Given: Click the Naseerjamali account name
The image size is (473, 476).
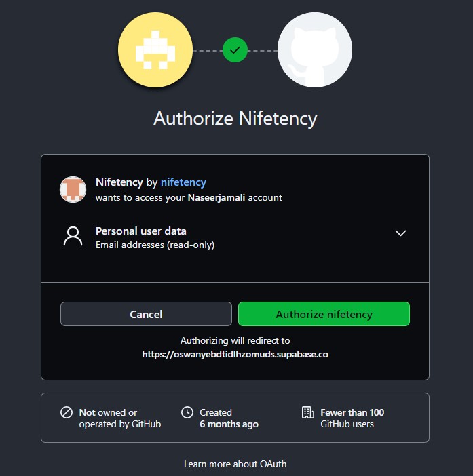Looking at the screenshot, I should (x=216, y=197).
